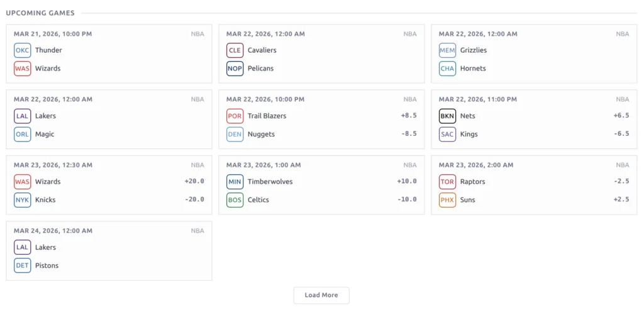Click the Nuggets -8.5 spread

point(409,134)
